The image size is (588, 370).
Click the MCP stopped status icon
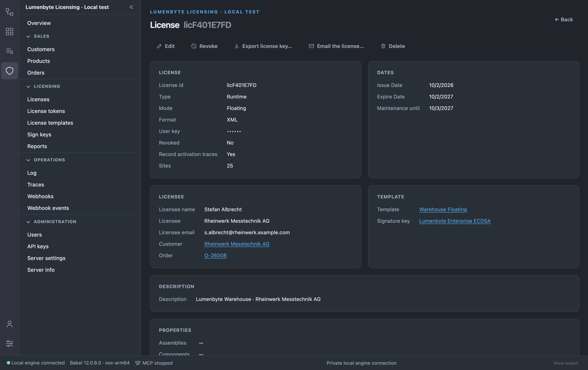coord(138,363)
